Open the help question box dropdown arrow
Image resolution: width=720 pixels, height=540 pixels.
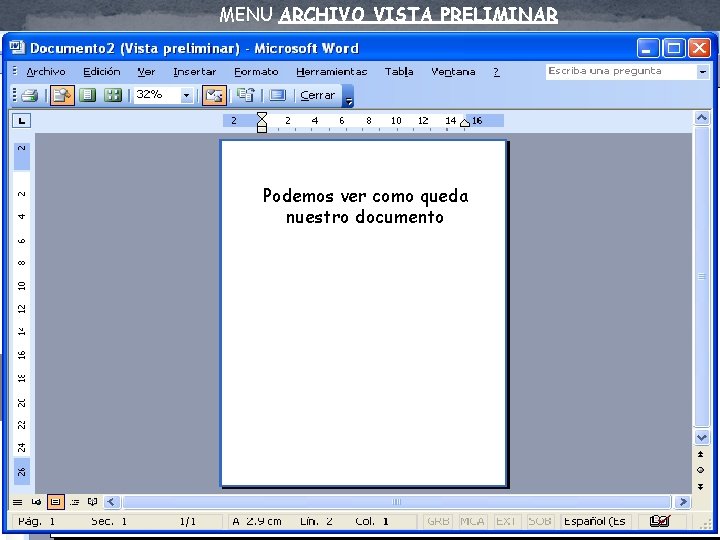click(x=703, y=72)
